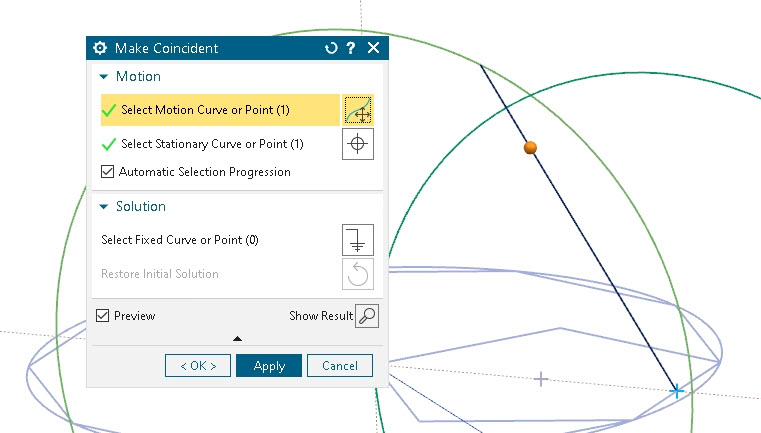Click the Select Motion Curve or Point icon
Screen dimensions: 761x433
358,110
